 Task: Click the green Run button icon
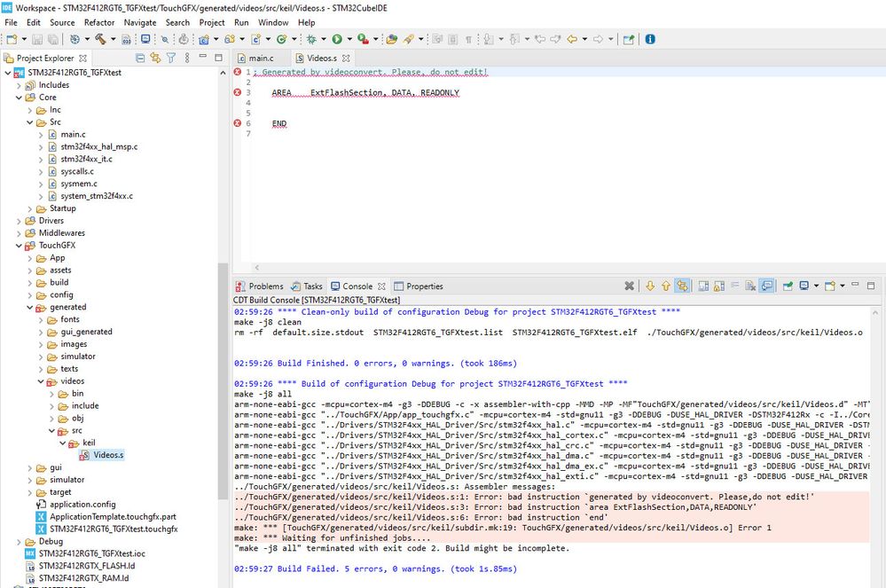[x=337, y=39]
